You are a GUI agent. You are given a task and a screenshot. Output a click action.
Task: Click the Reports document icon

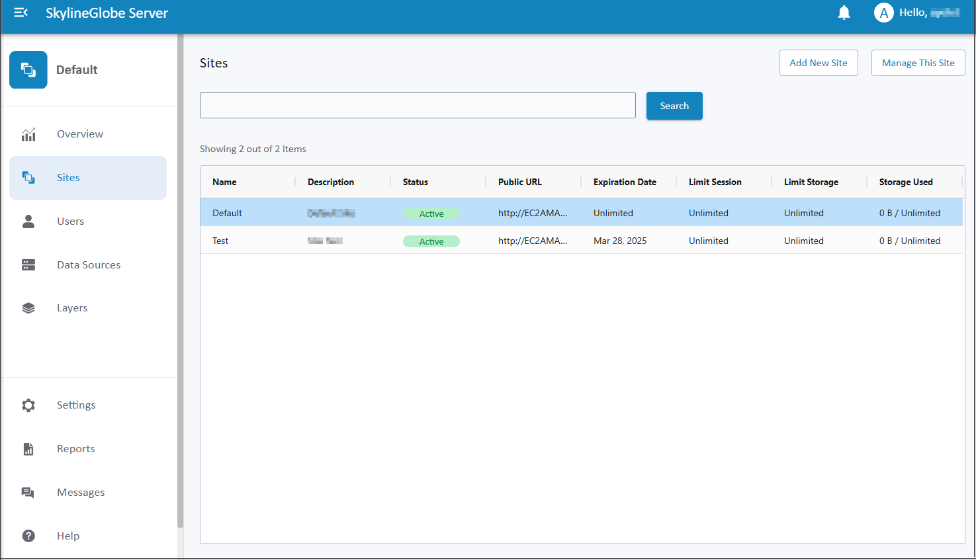pos(28,449)
